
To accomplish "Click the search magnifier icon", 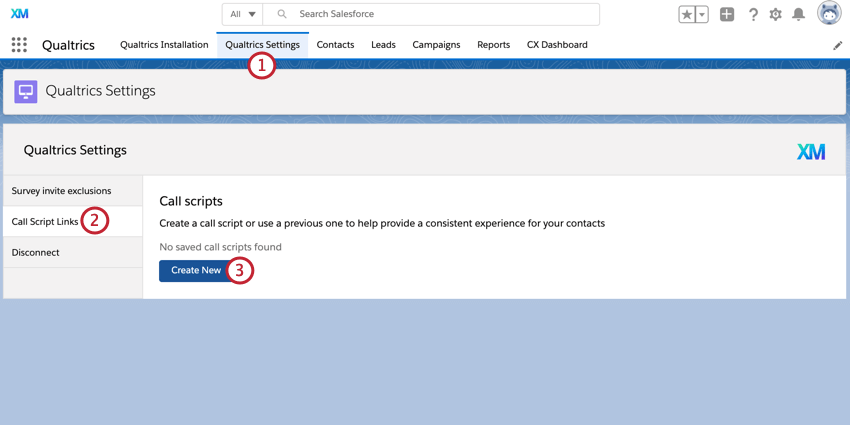I will 282,14.
